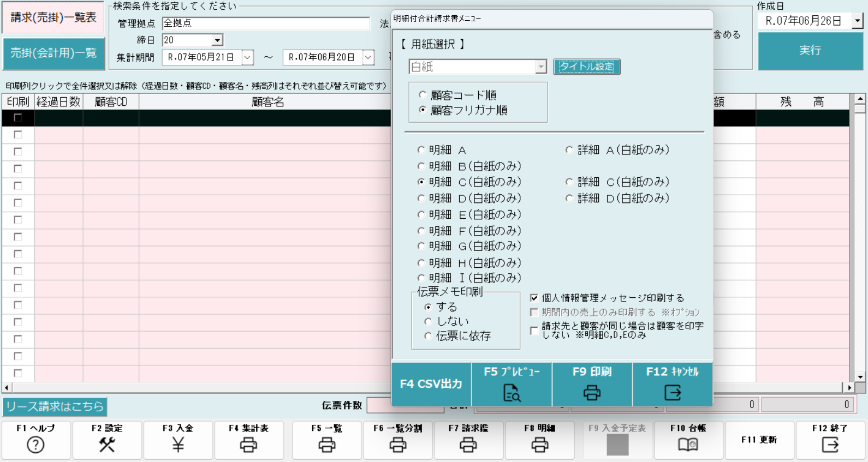Open the 集計期間 start date picker
Screen dimensions: 868x462
[x=247, y=57]
